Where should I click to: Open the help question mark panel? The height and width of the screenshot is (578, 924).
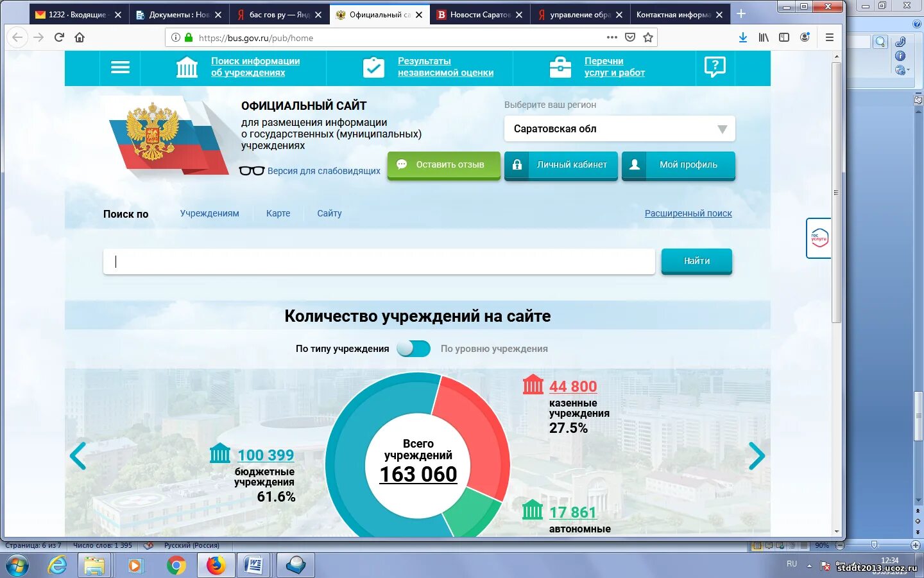[714, 66]
